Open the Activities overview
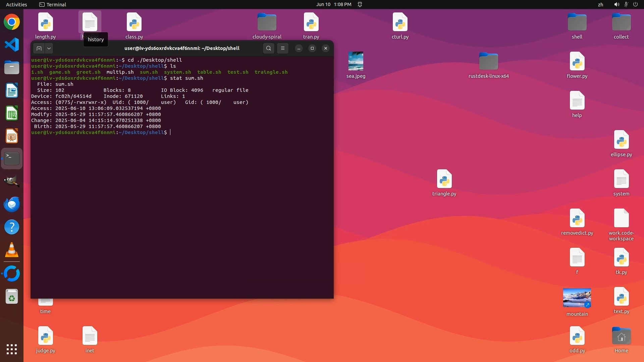The image size is (644, 362). [x=16, y=4]
